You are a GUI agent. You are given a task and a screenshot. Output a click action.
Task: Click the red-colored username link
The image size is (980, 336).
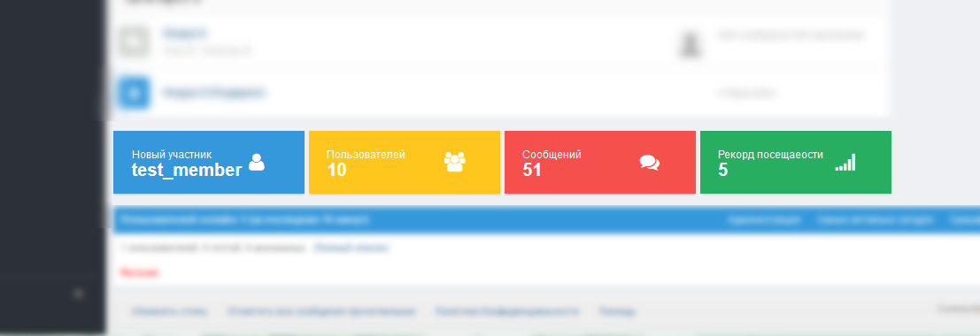[139, 272]
